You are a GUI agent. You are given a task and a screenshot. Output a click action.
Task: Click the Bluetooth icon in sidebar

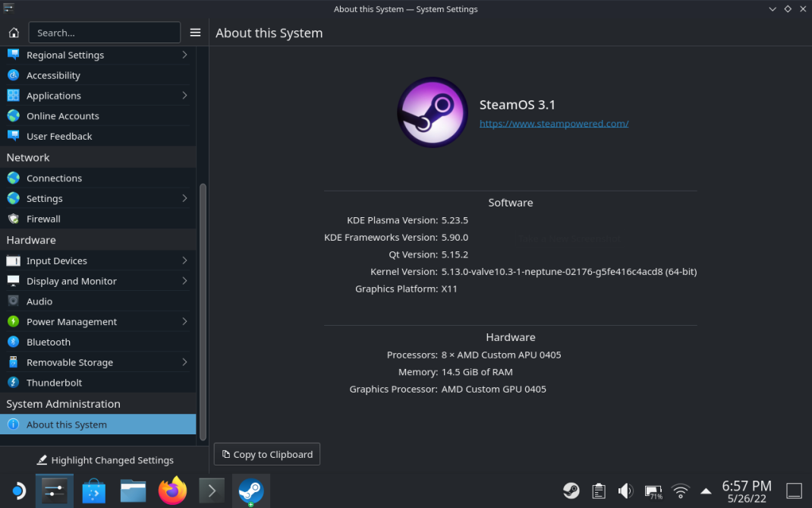(x=14, y=342)
